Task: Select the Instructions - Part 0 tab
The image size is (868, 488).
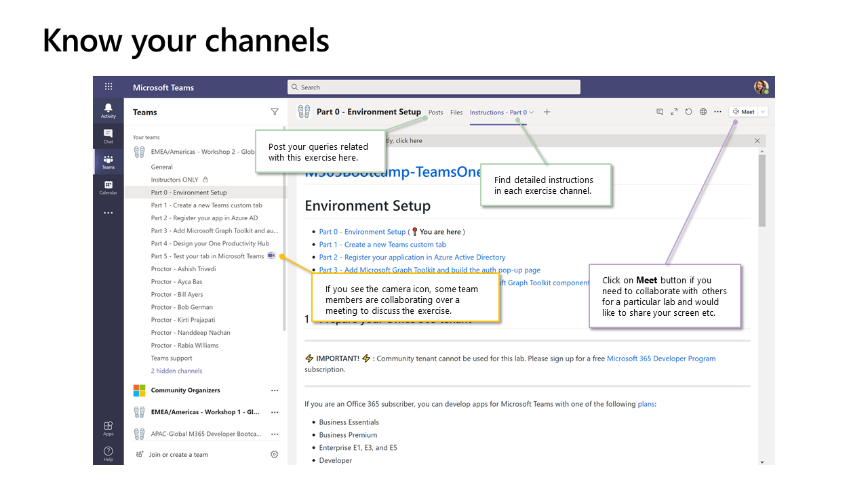Action: click(x=498, y=113)
